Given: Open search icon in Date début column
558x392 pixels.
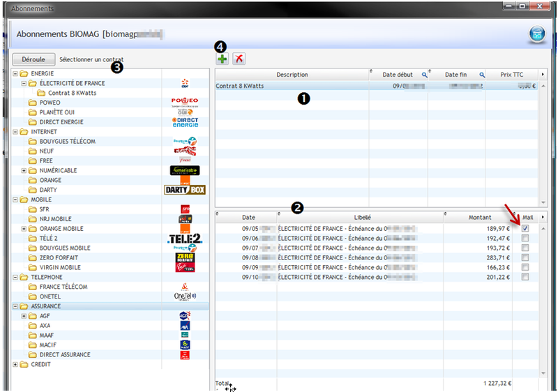Looking at the screenshot, I should pos(424,75).
